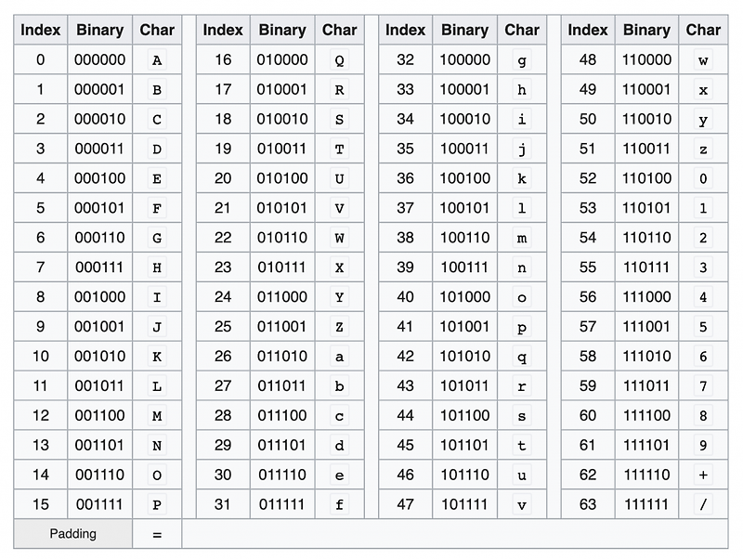Click the Char header of the third table
The height and width of the screenshot is (560, 743).
tap(522, 30)
